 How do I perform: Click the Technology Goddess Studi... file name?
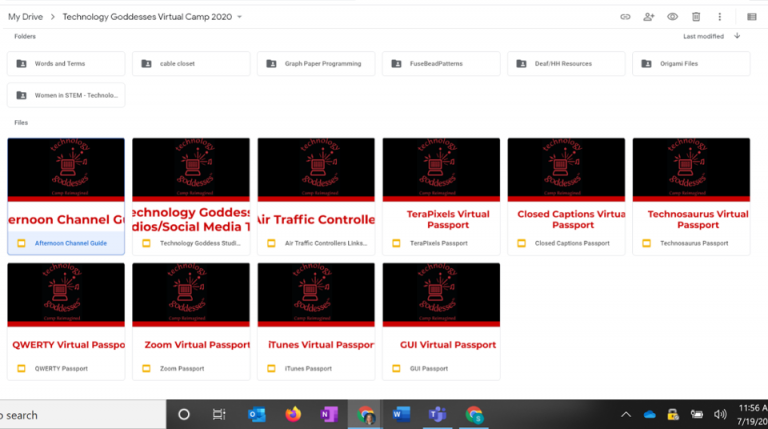click(200, 243)
